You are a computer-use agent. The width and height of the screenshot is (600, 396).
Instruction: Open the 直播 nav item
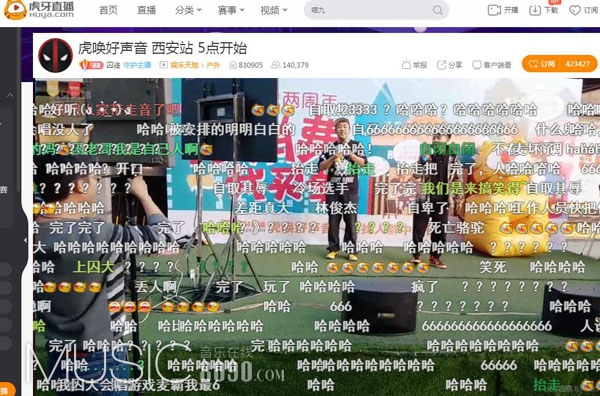(147, 10)
